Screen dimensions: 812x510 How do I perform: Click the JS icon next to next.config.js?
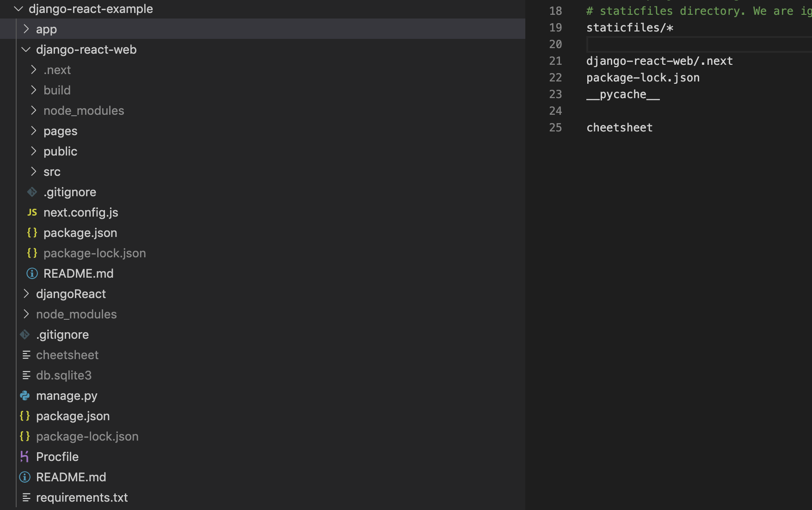(32, 212)
